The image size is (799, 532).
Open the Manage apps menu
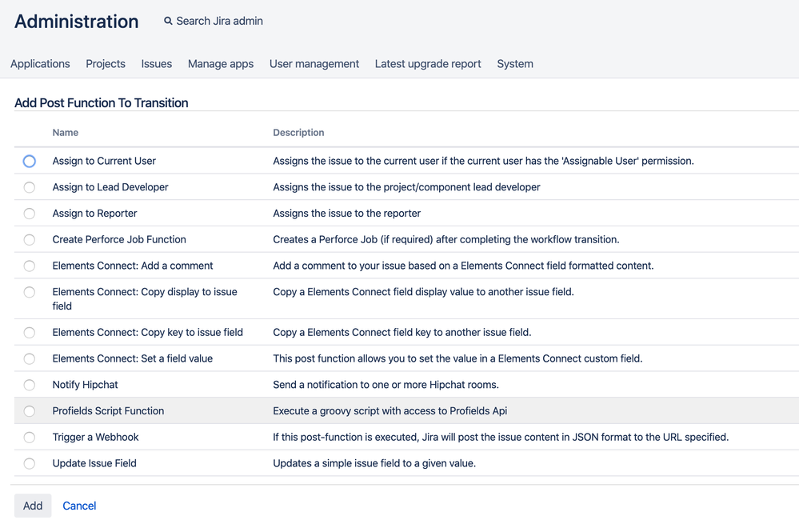coord(221,64)
